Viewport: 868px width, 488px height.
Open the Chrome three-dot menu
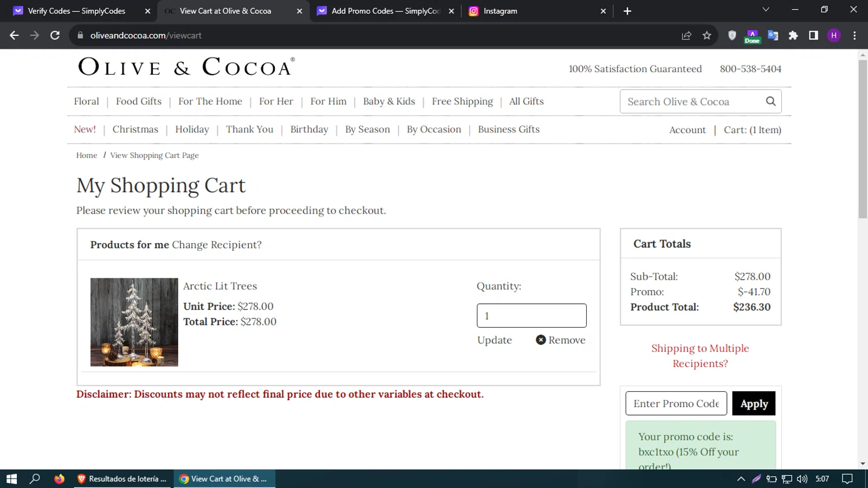click(854, 35)
